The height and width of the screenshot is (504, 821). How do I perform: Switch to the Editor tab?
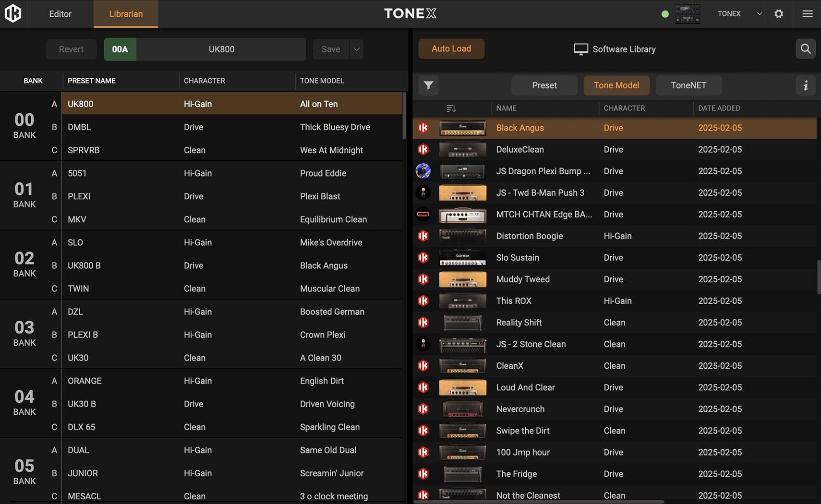point(60,14)
